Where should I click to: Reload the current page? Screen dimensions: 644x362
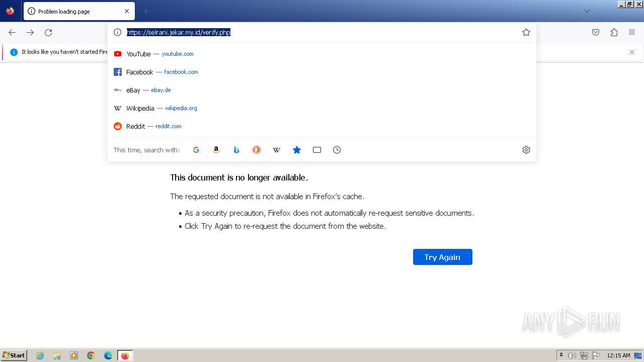pyautogui.click(x=48, y=32)
